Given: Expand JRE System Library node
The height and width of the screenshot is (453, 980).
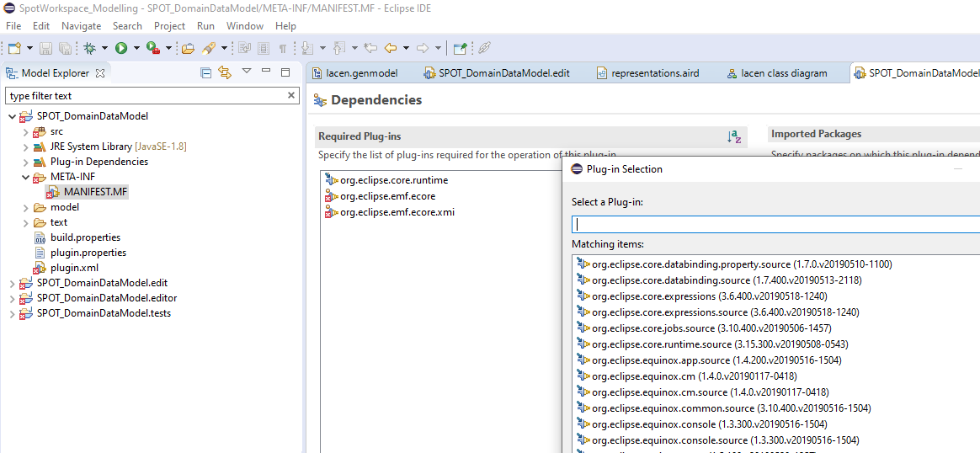Looking at the screenshot, I should [25, 147].
